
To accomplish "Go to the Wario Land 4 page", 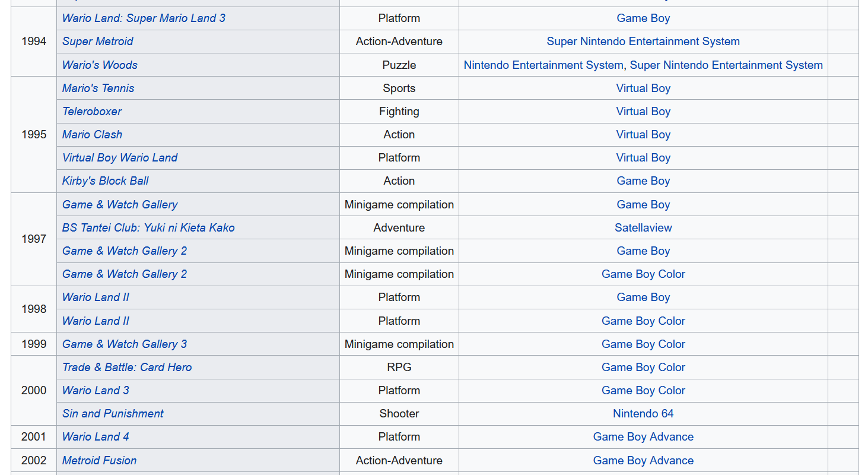I will pyautogui.click(x=96, y=437).
